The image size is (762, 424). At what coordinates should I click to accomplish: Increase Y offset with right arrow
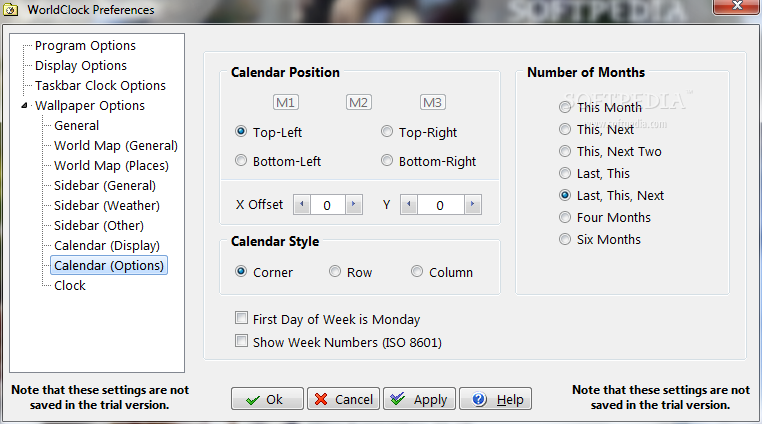tap(473, 204)
